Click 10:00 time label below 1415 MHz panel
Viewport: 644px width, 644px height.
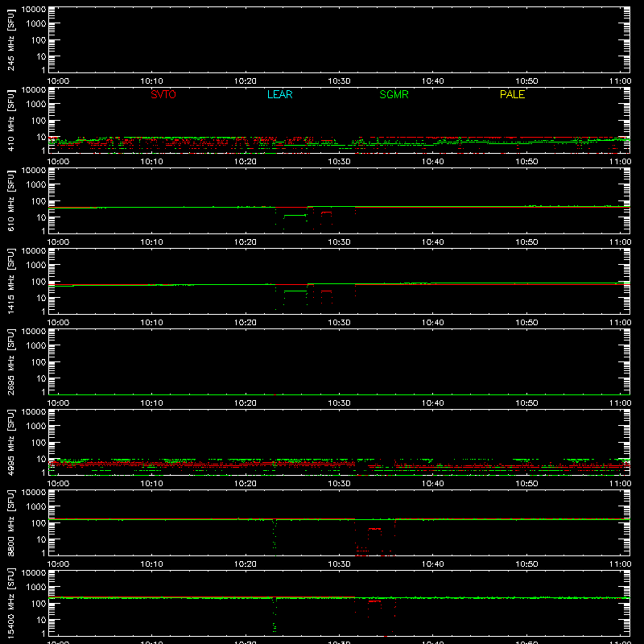coord(58,323)
